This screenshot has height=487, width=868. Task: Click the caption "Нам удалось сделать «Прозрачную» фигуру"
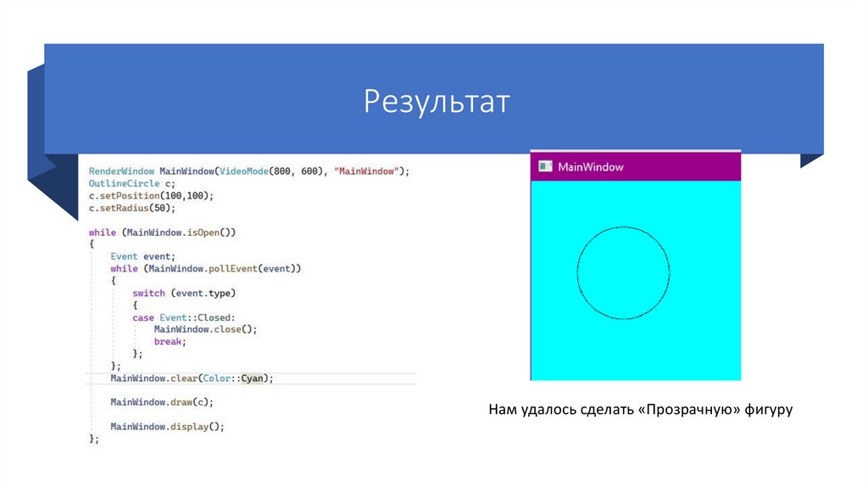(641, 410)
